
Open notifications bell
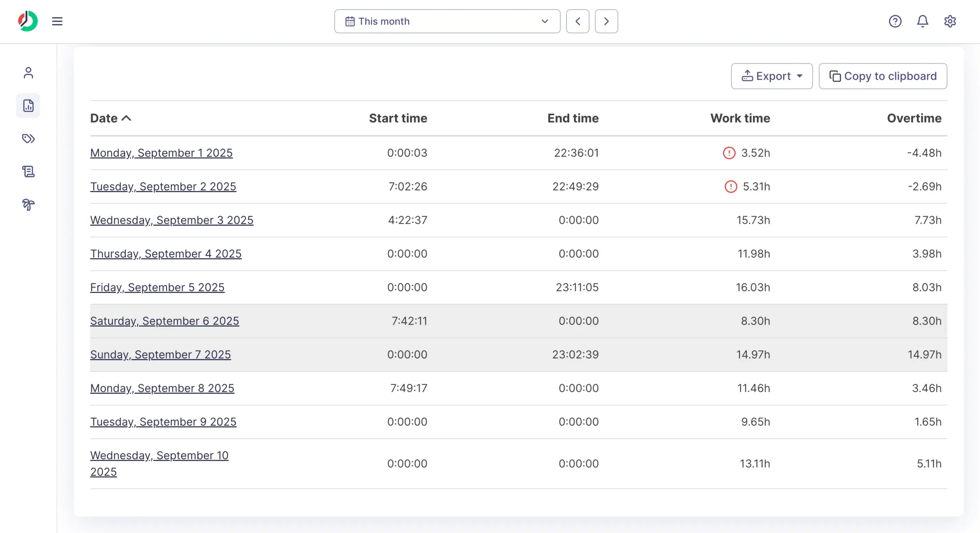click(923, 21)
